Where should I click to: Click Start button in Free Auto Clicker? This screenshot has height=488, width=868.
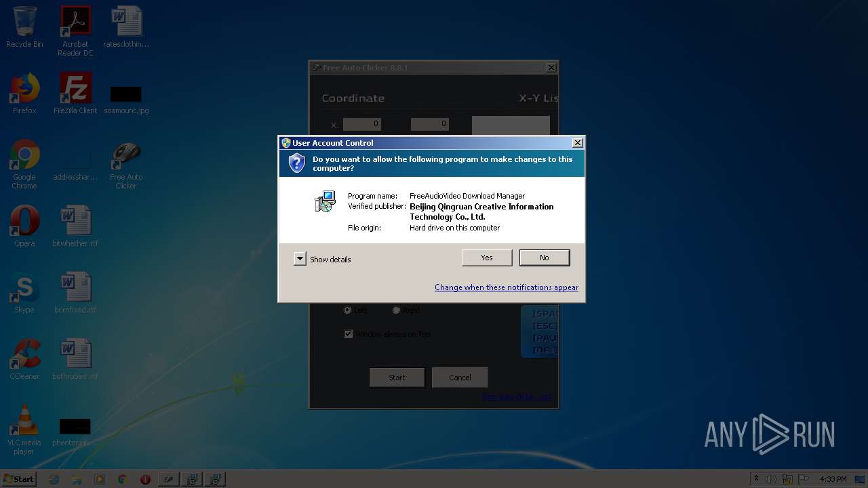pyautogui.click(x=397, y=378)
